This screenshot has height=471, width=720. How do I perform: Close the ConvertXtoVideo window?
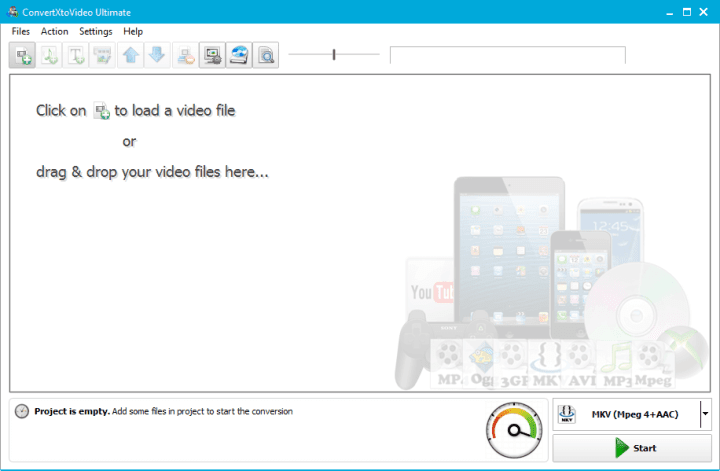703,12
